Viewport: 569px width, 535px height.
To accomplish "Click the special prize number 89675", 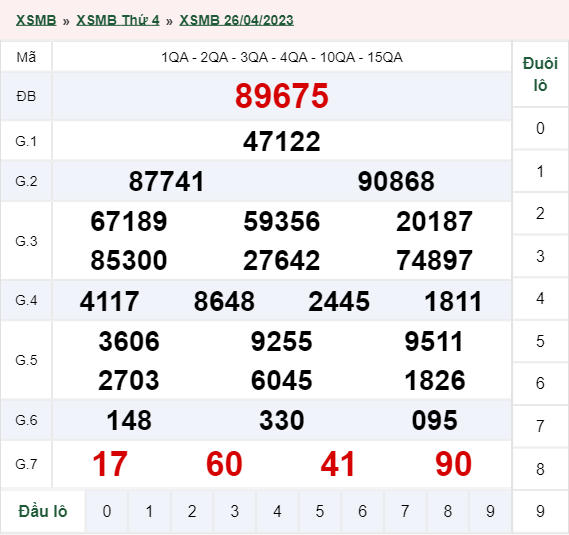I will tap(282, 96).
